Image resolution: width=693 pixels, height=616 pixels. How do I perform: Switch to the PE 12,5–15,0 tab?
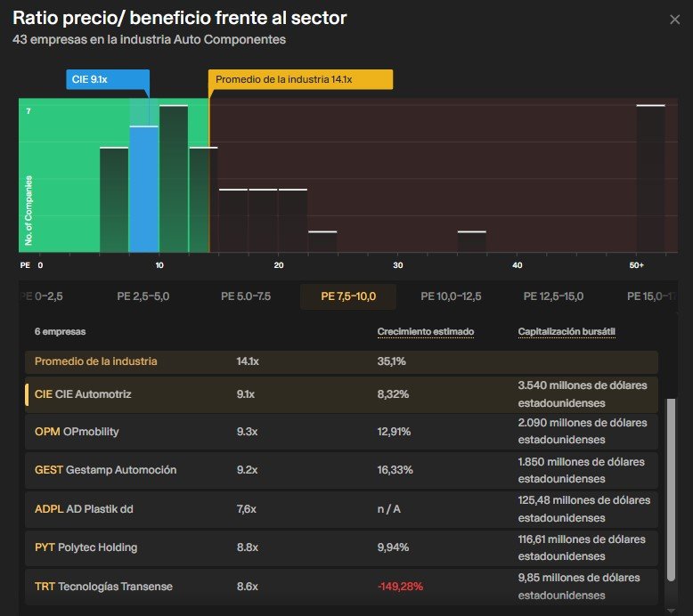click(553, 296)
